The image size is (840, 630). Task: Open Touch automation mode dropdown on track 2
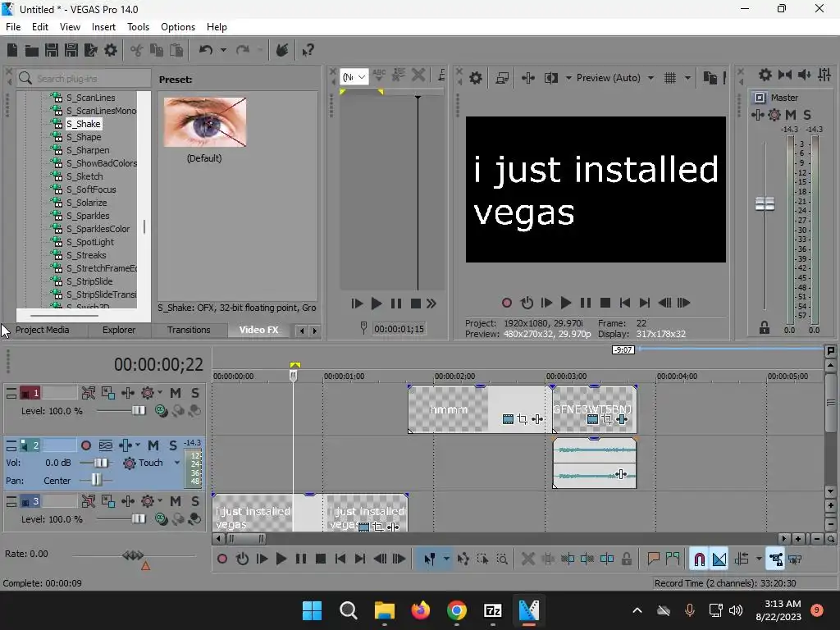pyautogui.click(x=177, y=463)
